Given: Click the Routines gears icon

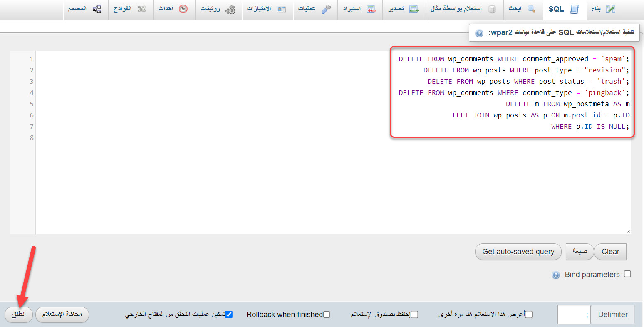Looking at the screenshot, I should [x=230, y=9].
